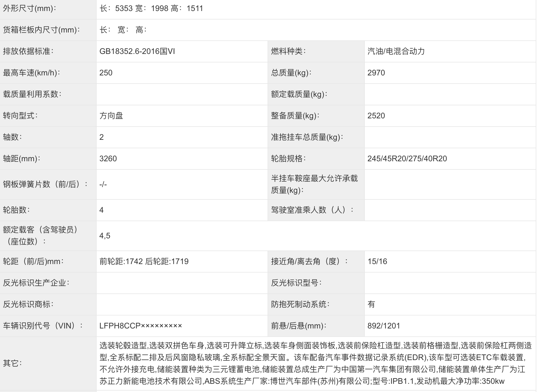
Task: Select wheelbase value 3260
Action: click(108, 159)
